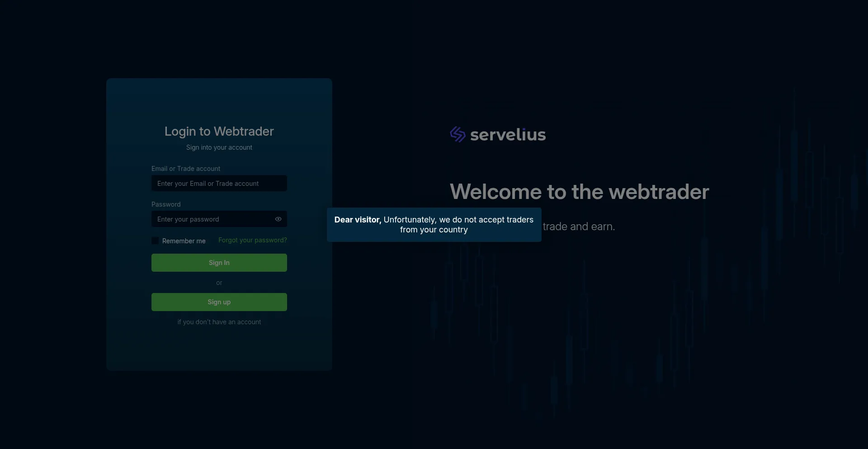The width and height of the screenshot is (868, 449).
Task: Click the 'Email or Trade account' label
Action: click(186, 169)
